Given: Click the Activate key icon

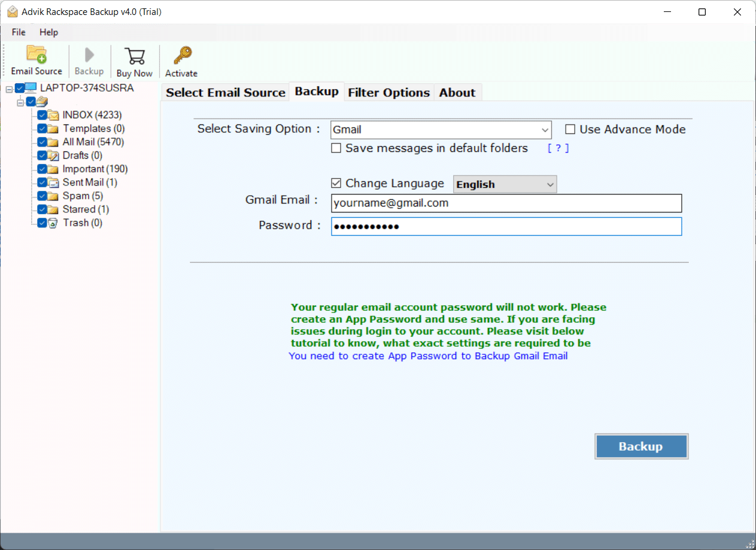Looking at the screenshot, I should click(x=181, y=56).
